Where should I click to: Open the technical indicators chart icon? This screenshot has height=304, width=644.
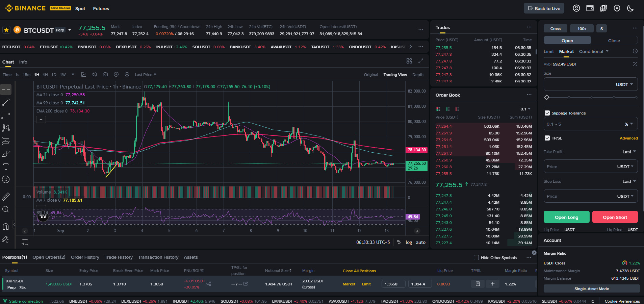tap(84, 74)
